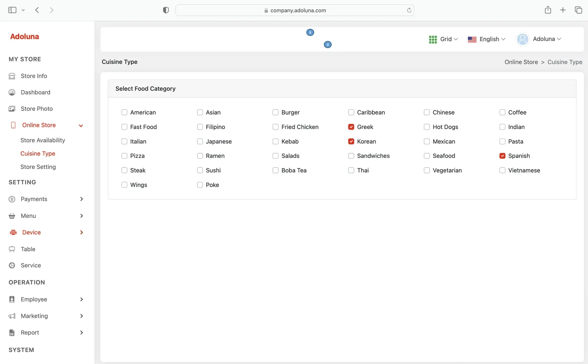Screen dimensions: 588x364
Task: Enable the Poke checkbox
Action: pos(200,185)
